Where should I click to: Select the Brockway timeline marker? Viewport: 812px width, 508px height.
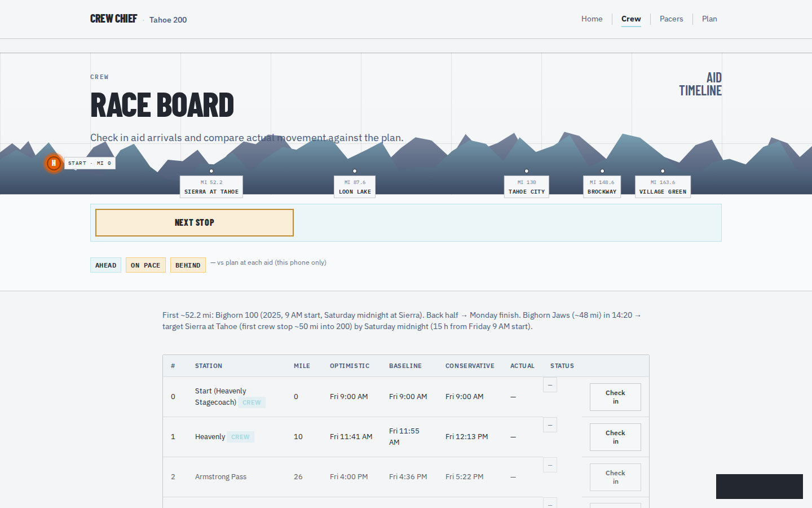[602, 187]
